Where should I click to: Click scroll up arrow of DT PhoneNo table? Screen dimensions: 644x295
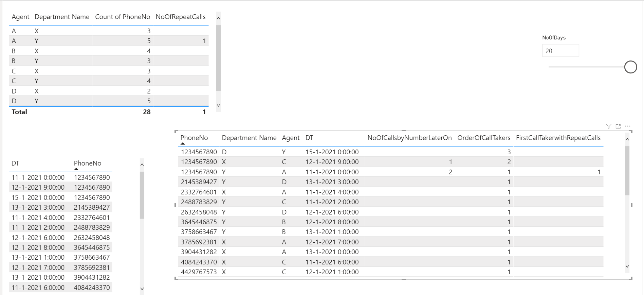(142, 164)
